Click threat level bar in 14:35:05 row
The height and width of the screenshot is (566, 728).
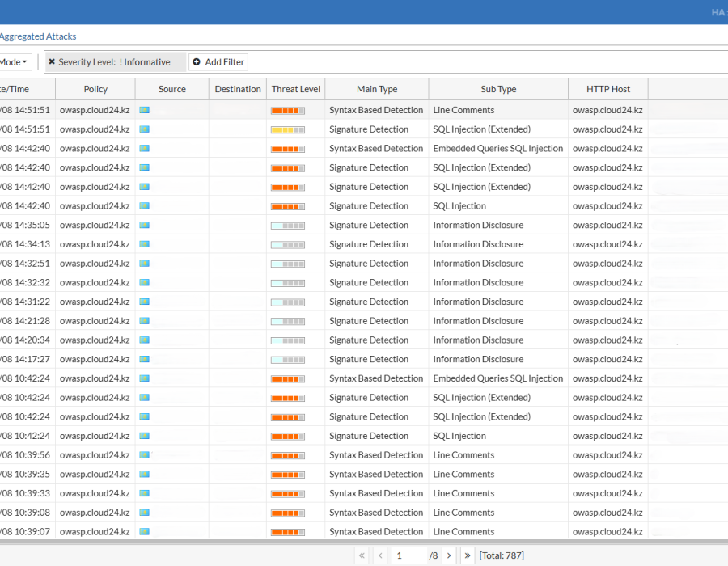click(x=288, y=226)
